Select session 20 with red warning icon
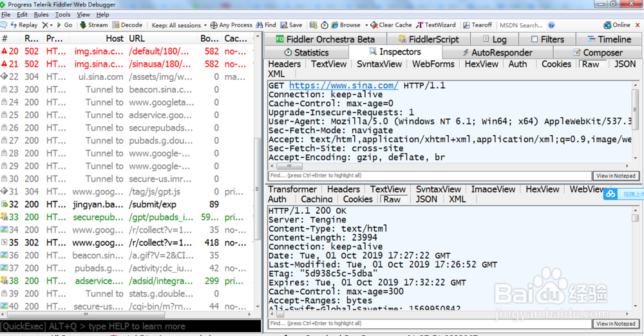The height and width of the screenshot is (336, 644). 127,51
